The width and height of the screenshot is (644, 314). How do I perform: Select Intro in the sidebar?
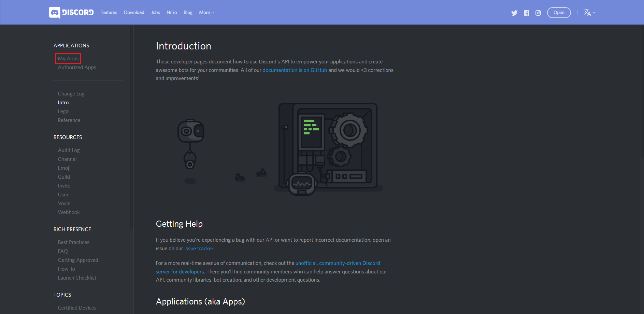pos(63,103)
